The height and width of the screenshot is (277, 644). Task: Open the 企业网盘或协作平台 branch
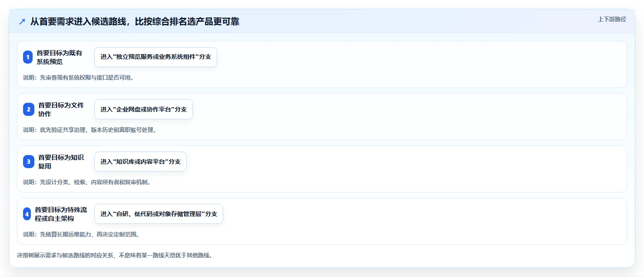144,109
